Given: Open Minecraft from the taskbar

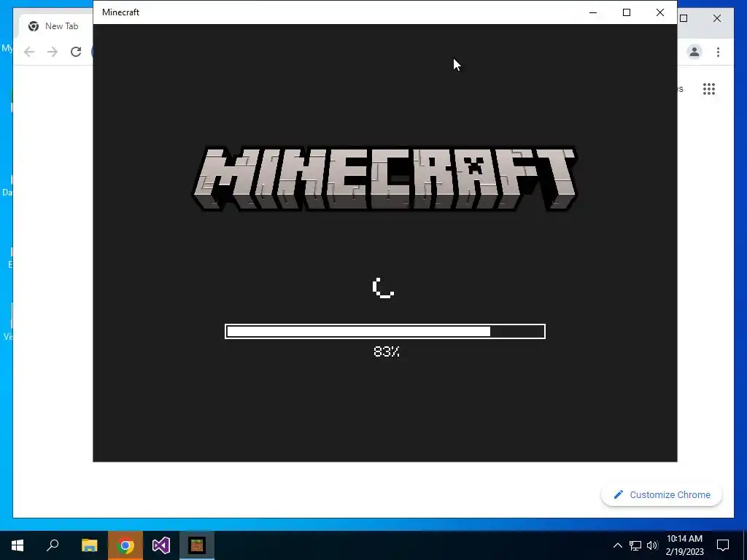Looking at the screenshot, I should pyautogui.click(x=197, y=545).
